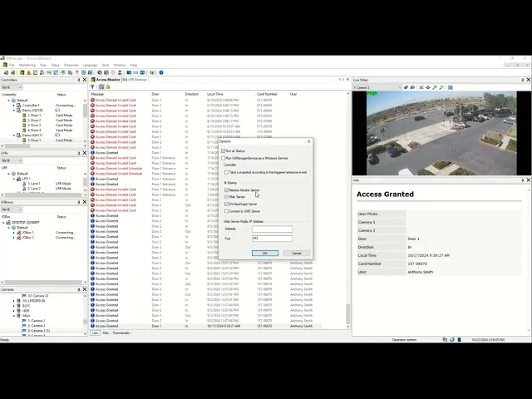532x399 pixels.
Task: Check Take a snapshot according to triggered entrance
Action: coord(227,172)
